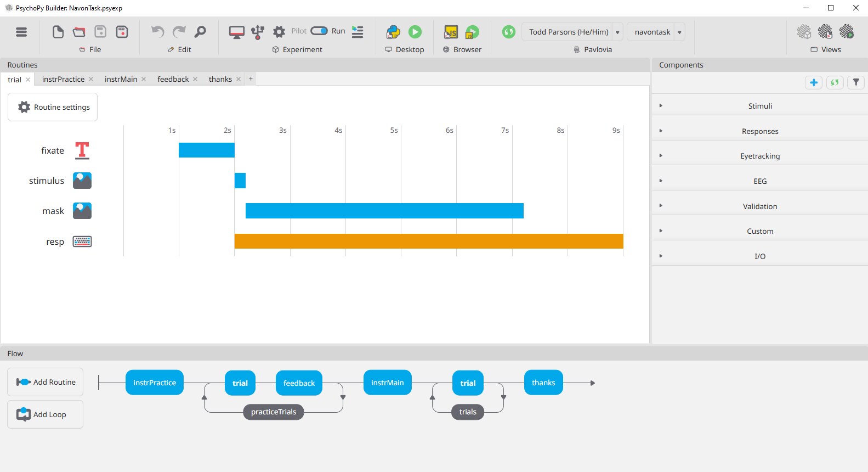Expand the Stimuli components section
The width and height of the screenshot is (868, 472).
759,105
